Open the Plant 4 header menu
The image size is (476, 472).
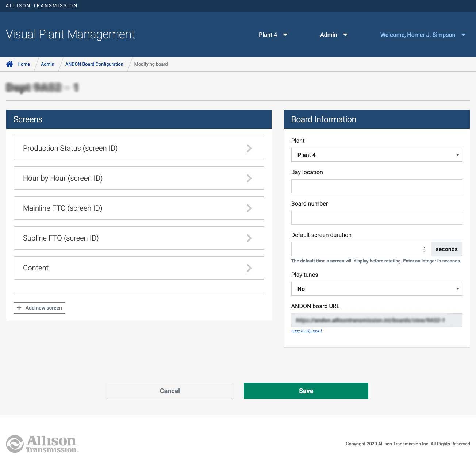coord(273,35)
